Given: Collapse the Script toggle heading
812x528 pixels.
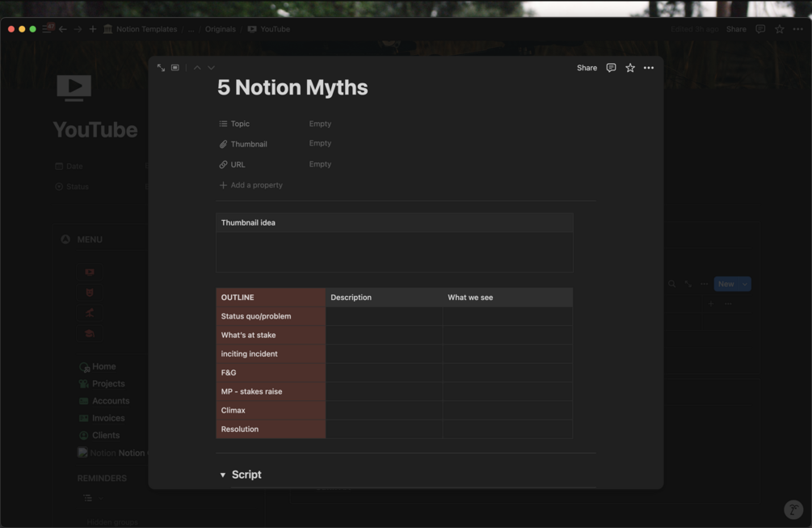Looking at the screenshot, I should pyautogui.click(x=223, y=475).
